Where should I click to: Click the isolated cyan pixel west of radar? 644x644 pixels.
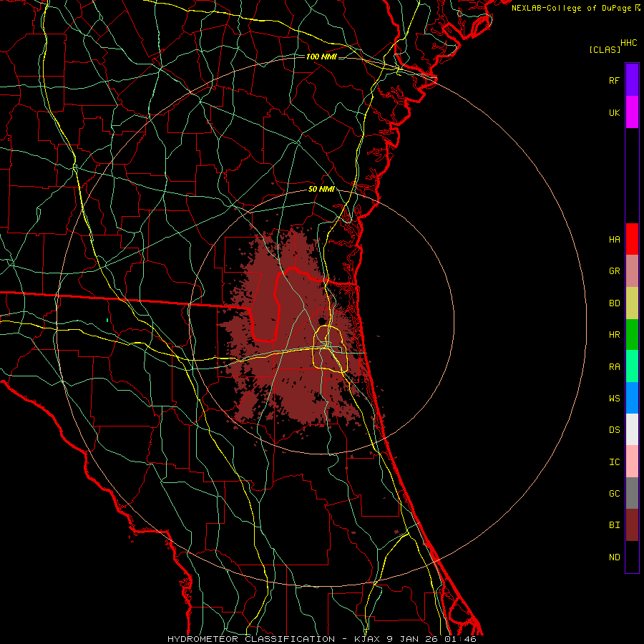pos(107,320)
